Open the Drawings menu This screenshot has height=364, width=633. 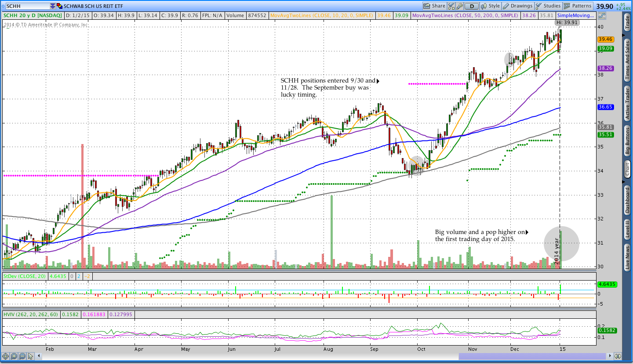tap(518, 6)
